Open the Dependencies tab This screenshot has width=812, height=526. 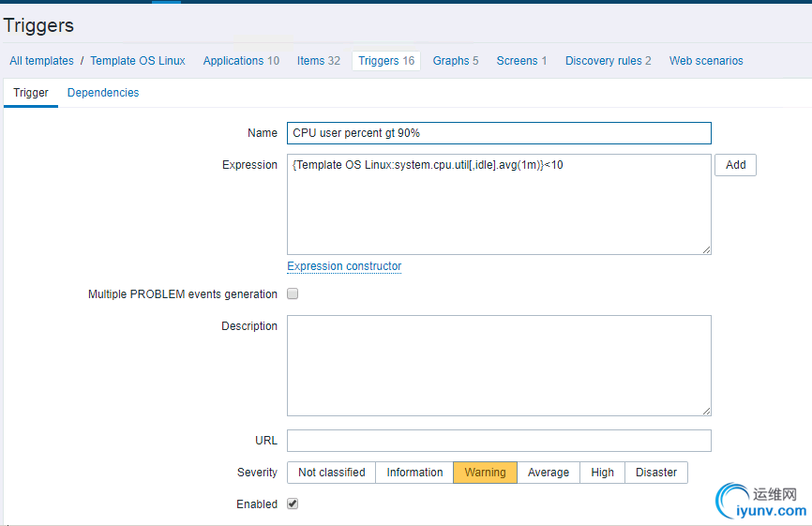[x=103, y=93]
